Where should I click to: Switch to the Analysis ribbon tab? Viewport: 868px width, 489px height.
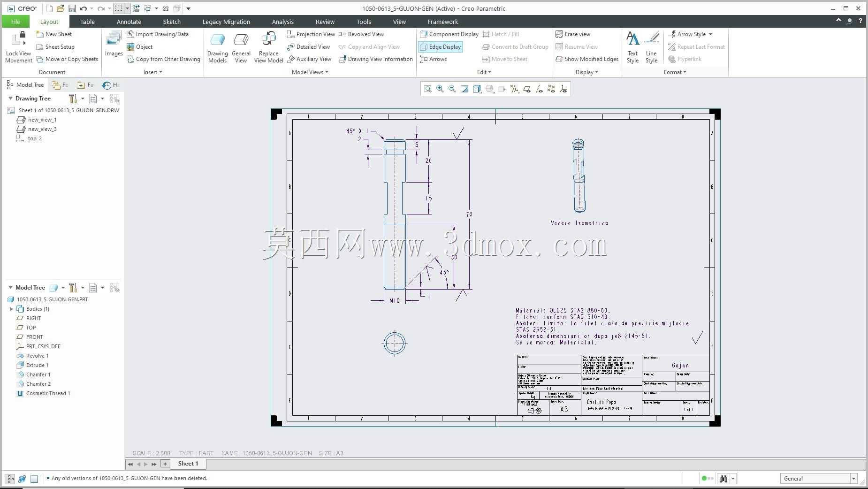click(283, 22)
